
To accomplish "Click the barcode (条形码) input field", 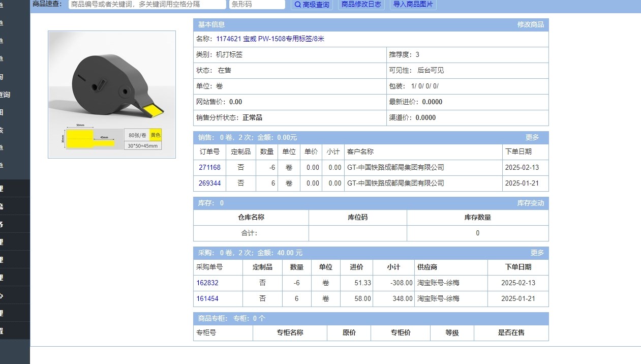I will click(257, 4).
